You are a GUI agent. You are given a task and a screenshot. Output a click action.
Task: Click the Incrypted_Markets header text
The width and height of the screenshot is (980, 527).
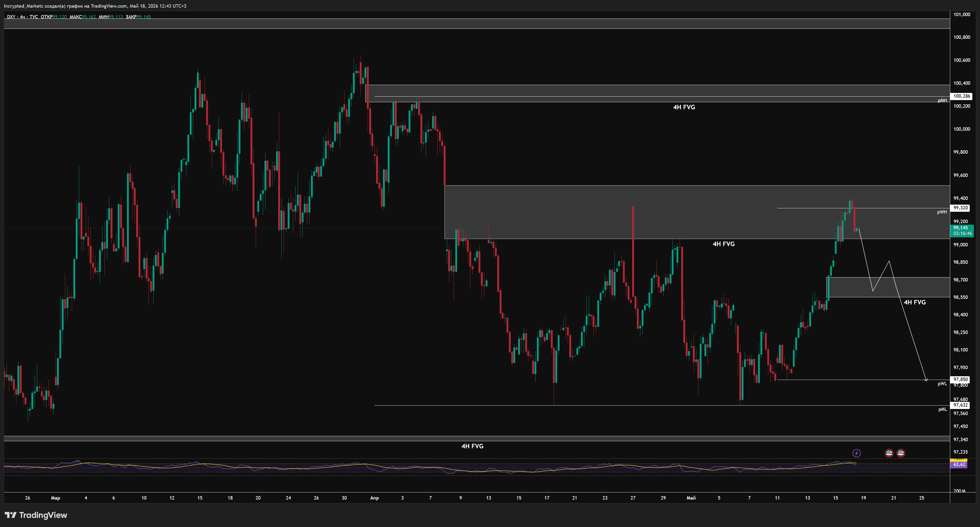[23, 6]
